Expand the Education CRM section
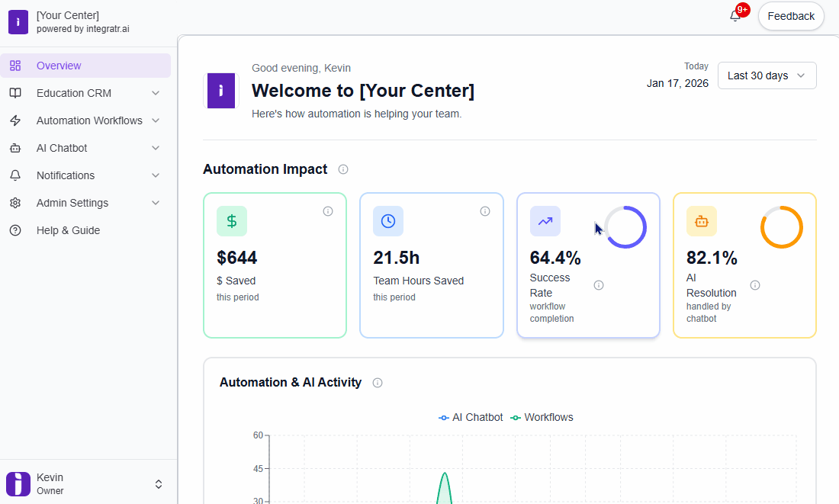The image size is (839, 504). (x=155, y=93)
